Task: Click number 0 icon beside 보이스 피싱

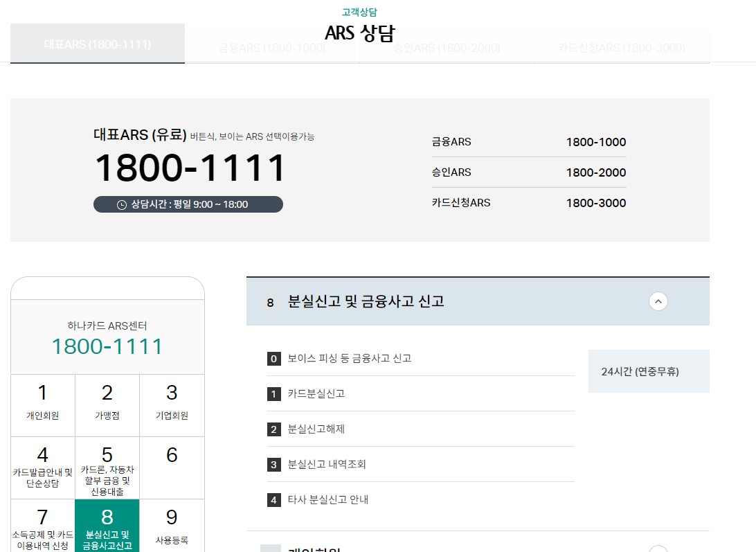Action: (274, 359)
